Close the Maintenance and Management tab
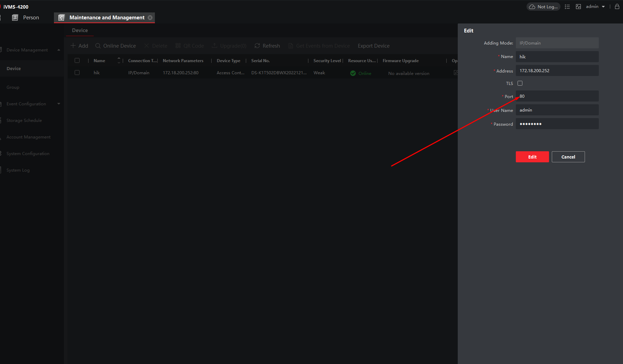This screenshot has width=623, height=364. coord(150,18)
